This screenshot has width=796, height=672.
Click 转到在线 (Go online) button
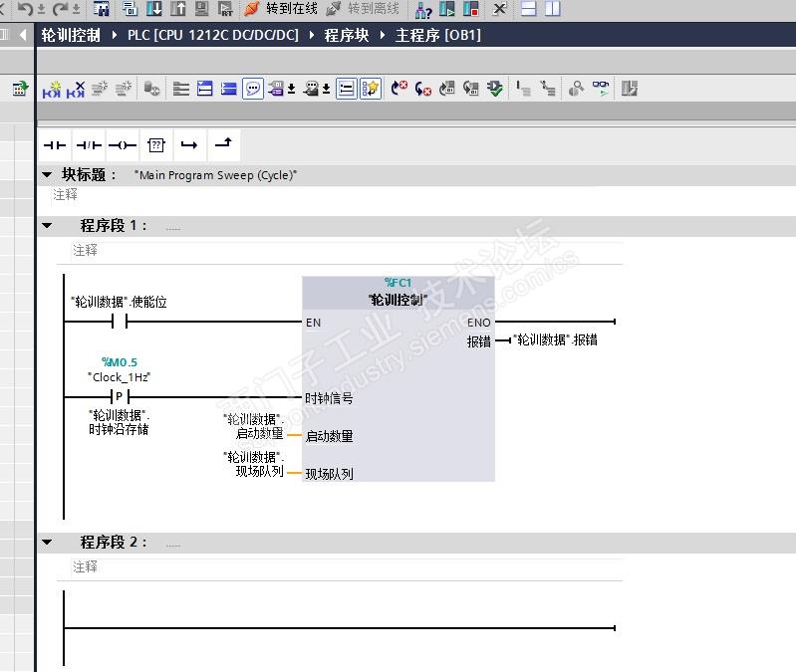[x=281, y=9]
